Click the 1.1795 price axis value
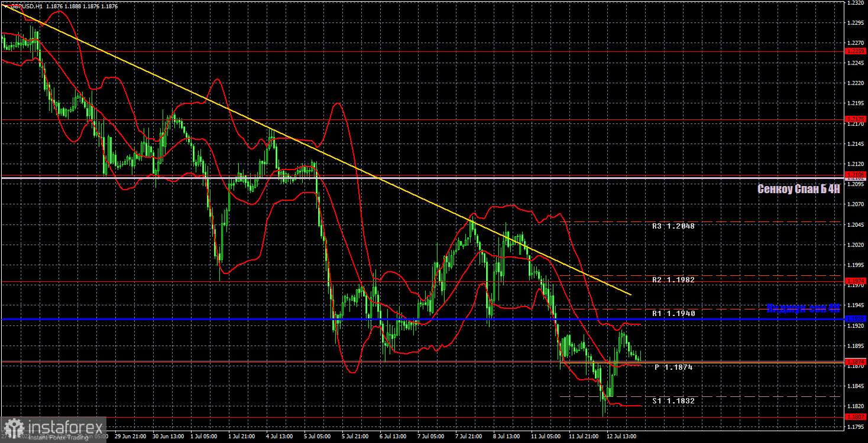868x443 pixels. click(856, 426)
